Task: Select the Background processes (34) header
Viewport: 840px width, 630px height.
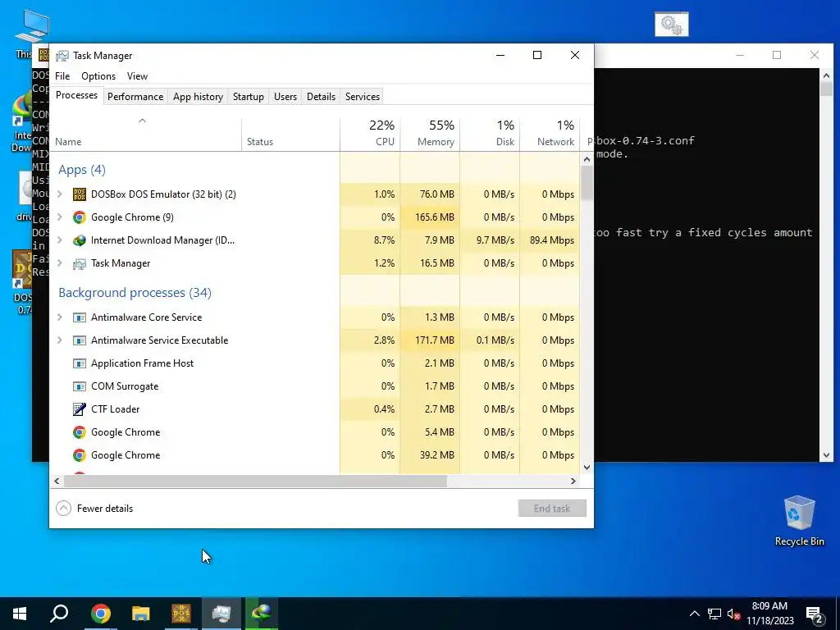Action: 135,293
